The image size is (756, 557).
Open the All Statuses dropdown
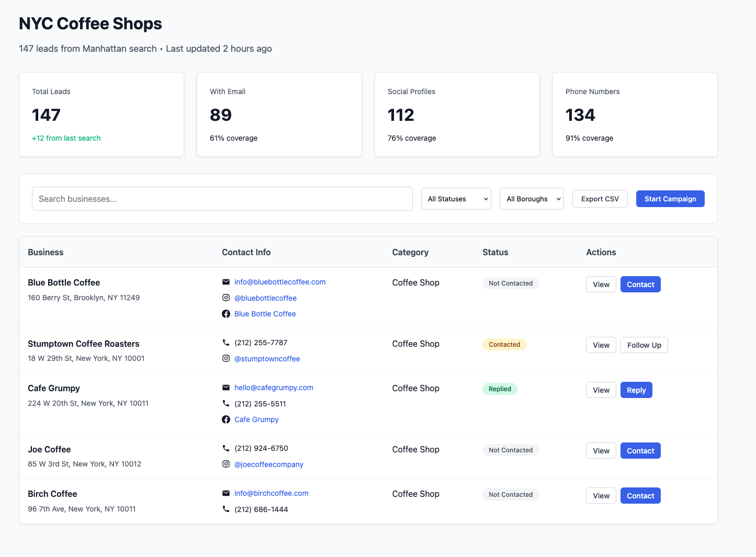click(456, 199)
